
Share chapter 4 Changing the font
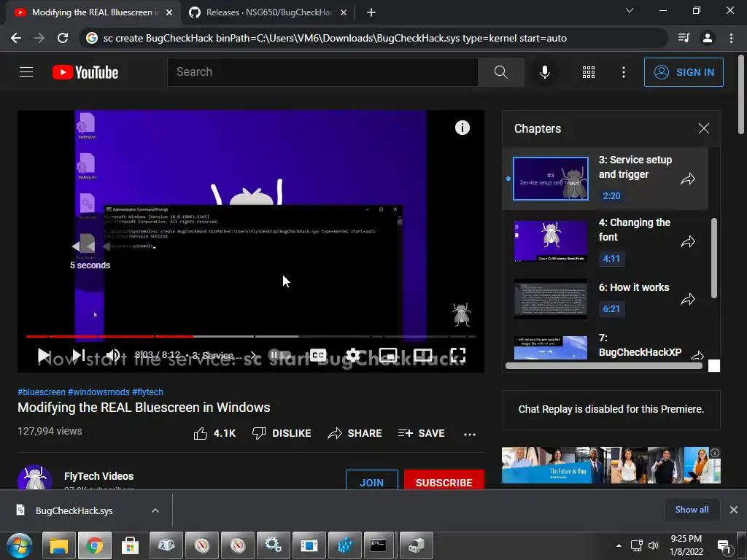pos(687,242)
